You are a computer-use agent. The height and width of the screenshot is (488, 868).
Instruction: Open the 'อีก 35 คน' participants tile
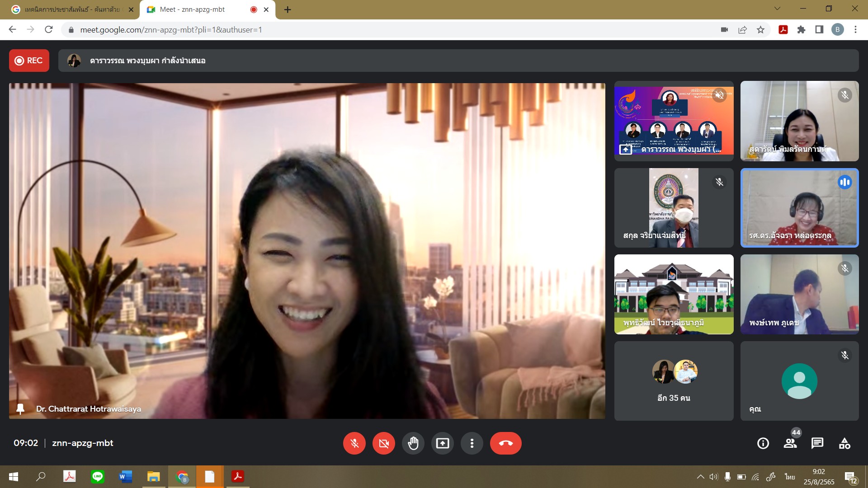coord(674,381)
